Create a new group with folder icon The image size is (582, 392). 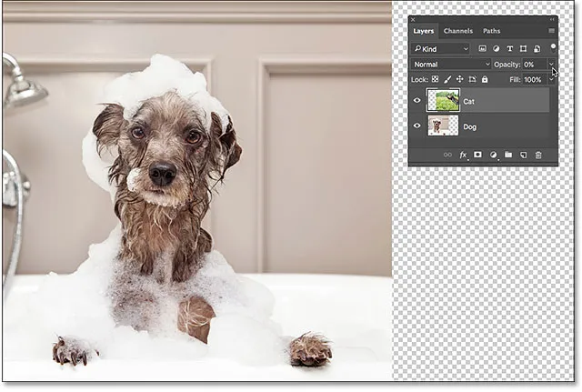[x=508, y=156]
